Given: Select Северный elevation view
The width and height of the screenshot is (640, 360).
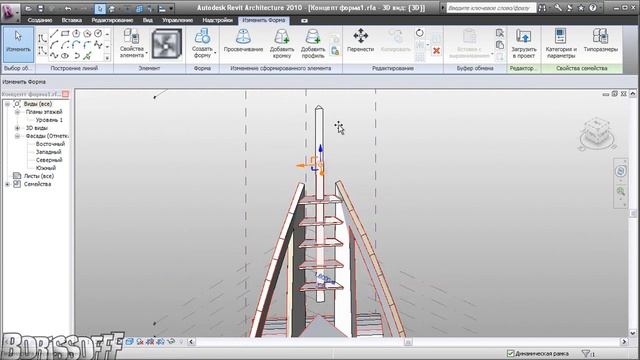Looking at the screenshot, I should [x=49, y=160].
